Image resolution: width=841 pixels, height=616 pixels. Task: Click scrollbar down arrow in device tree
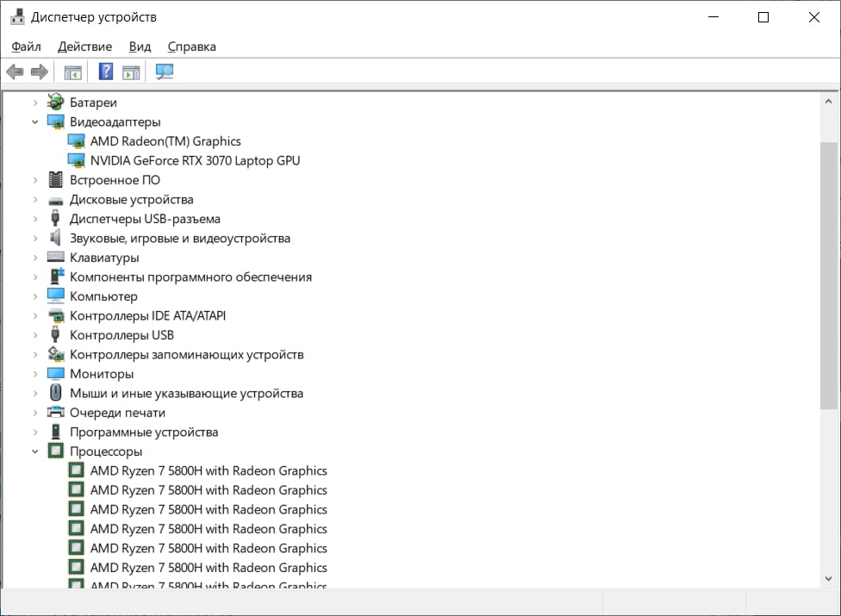tap(828, 578)
